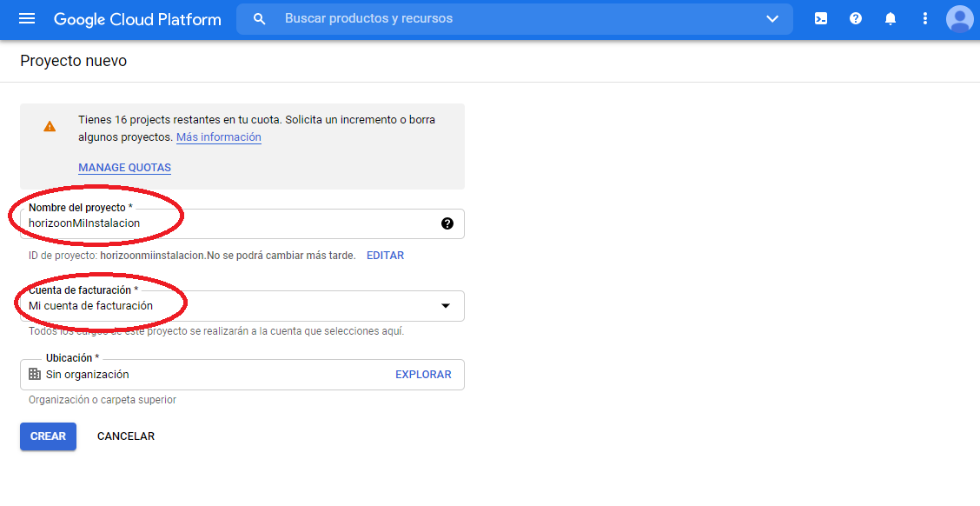This screenshot has width=980, height=506.
Task: Click the orange quota warning icon
Action: [50, 126]
